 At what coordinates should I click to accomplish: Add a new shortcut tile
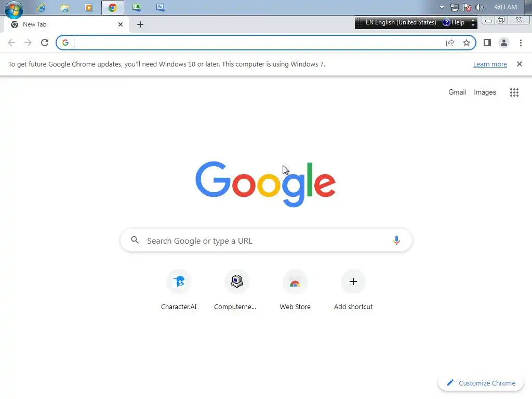[x=353, y=290]
